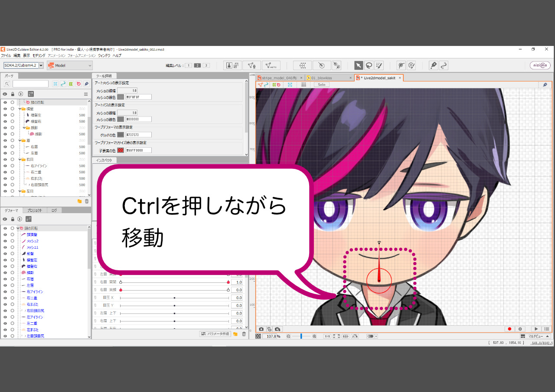Toggle warp deformer filter in Parts panel
Viewport: 555px width, 392px height.
[x=71, y=84]
